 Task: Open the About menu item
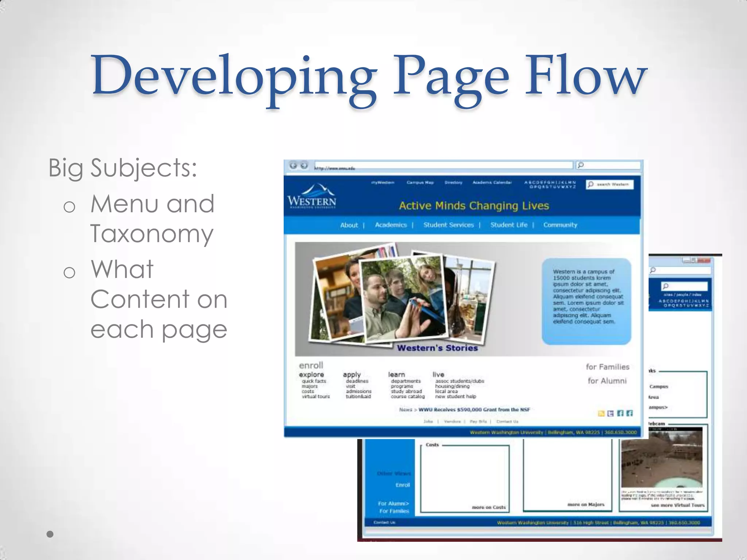pos(349,225)
